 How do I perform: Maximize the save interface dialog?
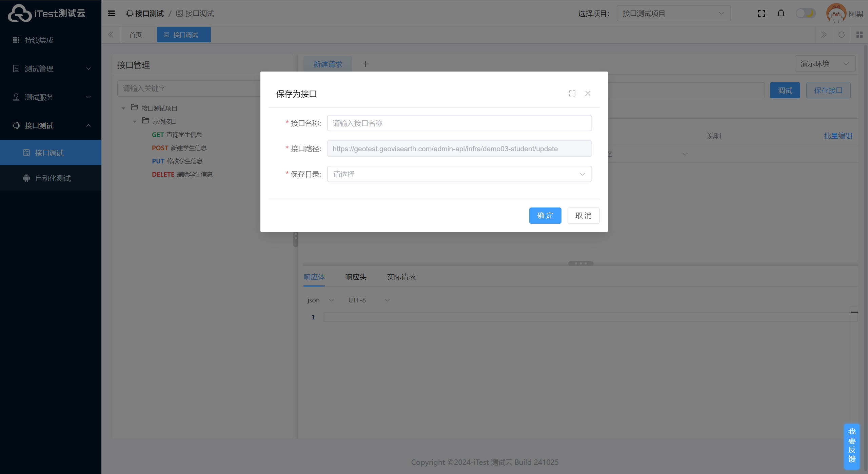[x=572, y=94]
